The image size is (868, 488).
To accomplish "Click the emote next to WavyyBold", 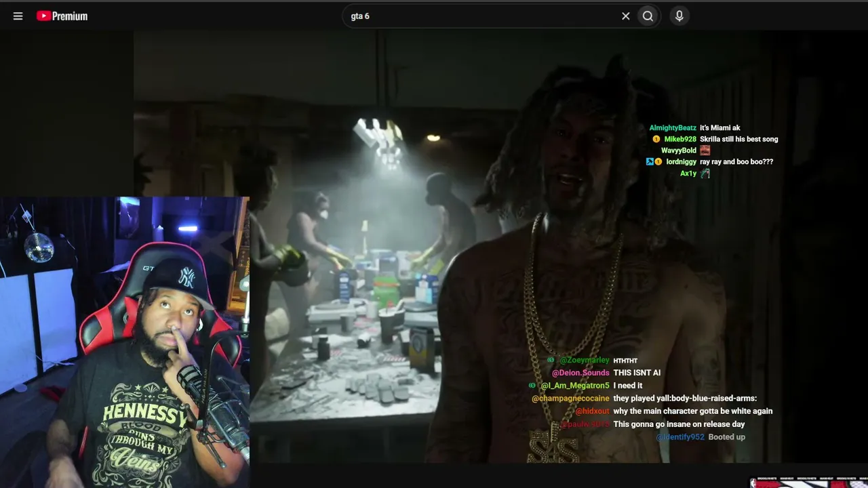I will pyautogui.click(x=705, y=150).
